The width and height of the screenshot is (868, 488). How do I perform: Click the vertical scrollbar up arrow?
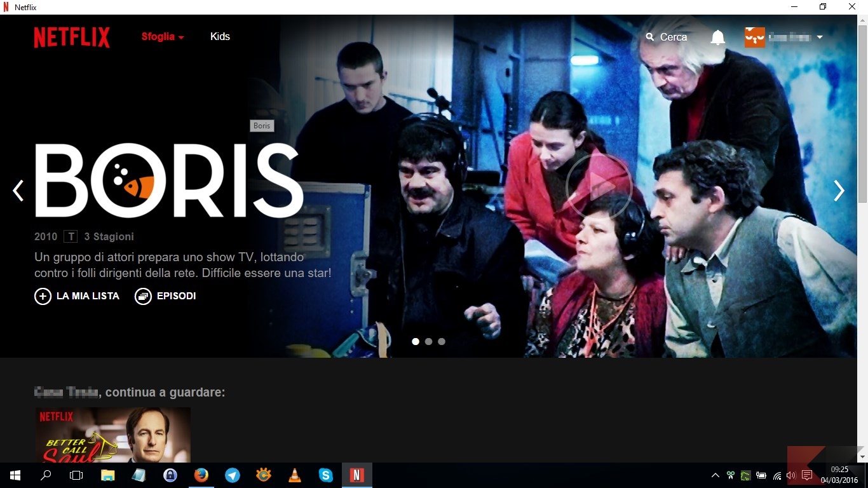[x=862, y=20]
